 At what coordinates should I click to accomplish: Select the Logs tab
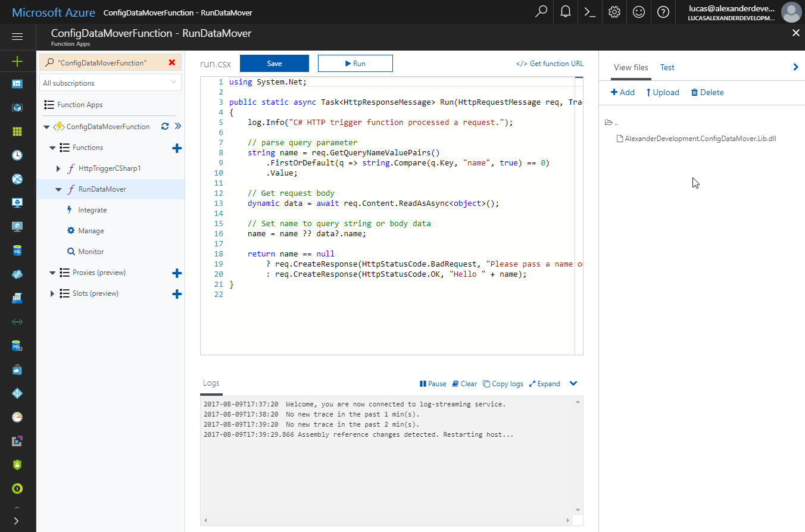point(211,383)
